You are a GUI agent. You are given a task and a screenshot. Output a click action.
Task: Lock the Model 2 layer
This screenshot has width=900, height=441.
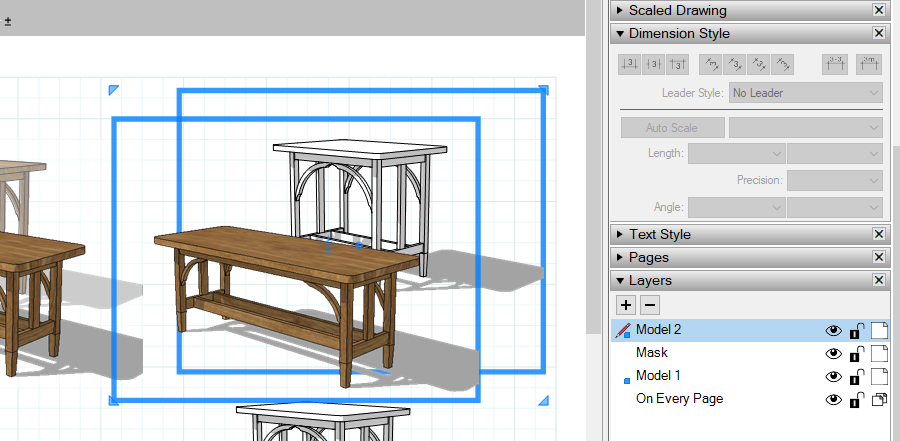[x=857, y=331]
